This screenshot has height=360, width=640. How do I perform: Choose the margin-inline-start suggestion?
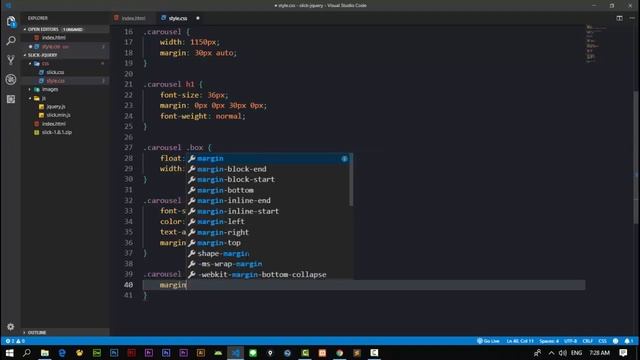click(267, 211)
